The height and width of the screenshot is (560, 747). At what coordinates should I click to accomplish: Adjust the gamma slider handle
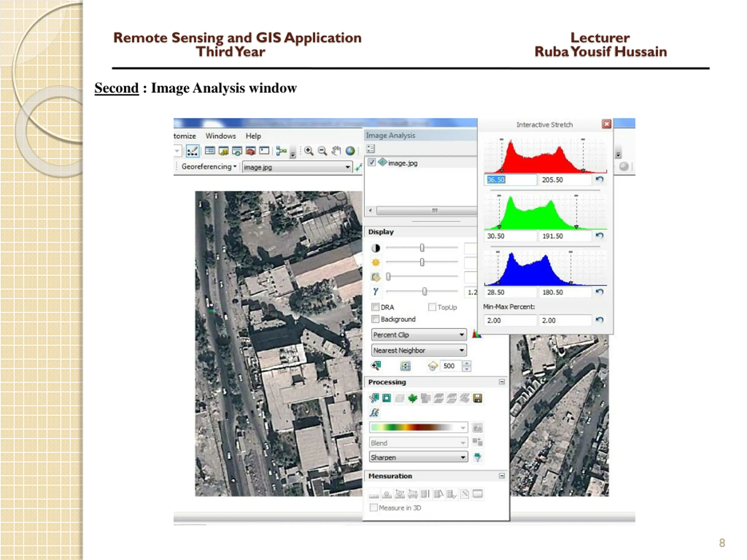(x=425, y=291)
